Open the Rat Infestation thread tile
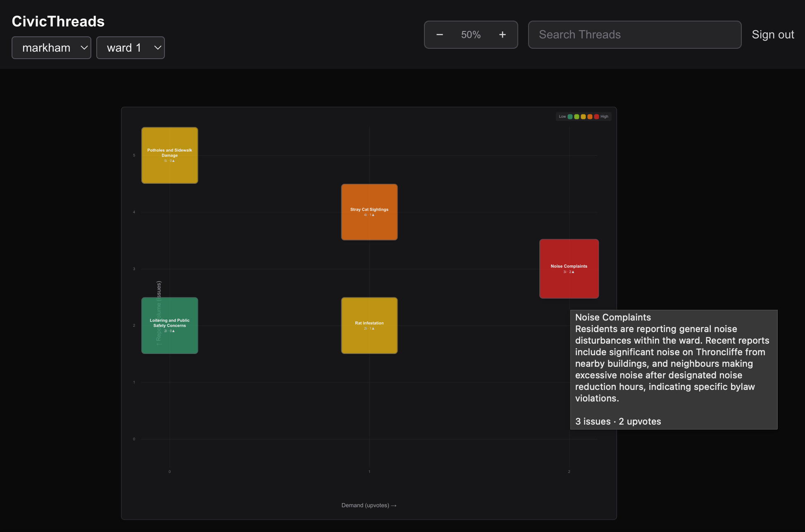This screenshot has width=805, height=532. pos(369,325)
